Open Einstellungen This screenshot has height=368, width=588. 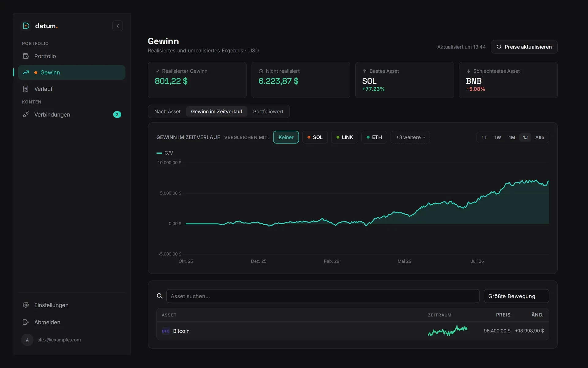72,305
